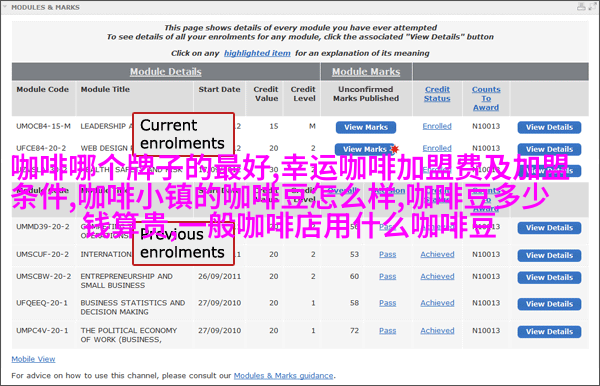
Task: Collapse the Modules & Marks channel arrow
Action: 5,7
